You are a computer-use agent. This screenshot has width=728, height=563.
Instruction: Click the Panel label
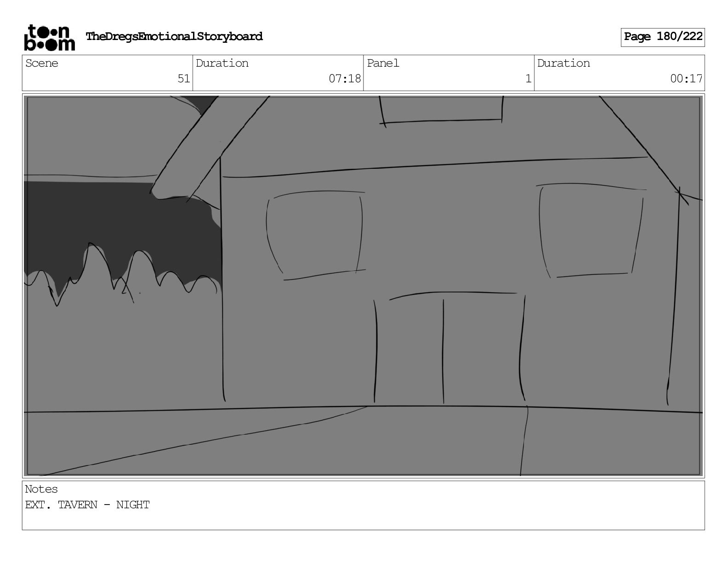click(x=383, y=63)
